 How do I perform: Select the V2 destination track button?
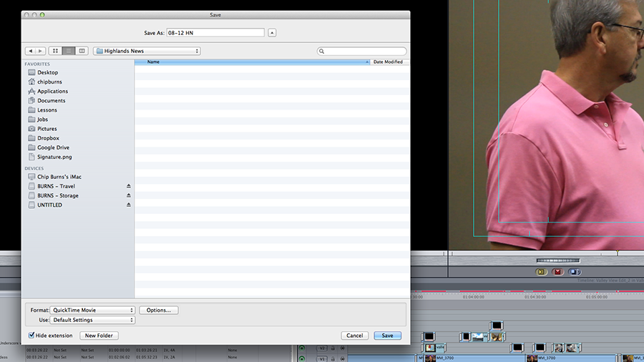click(x=321, y=348)
